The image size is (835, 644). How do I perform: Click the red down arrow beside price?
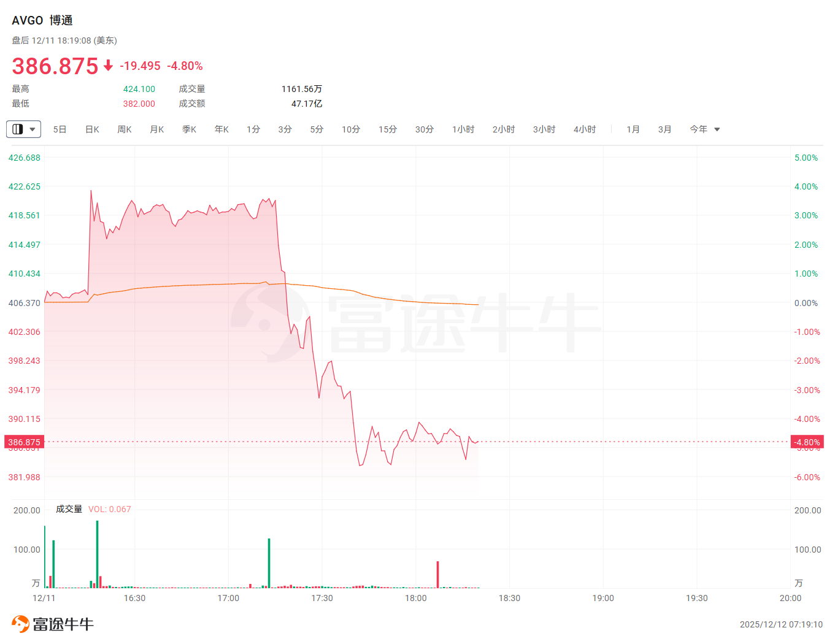click(108, 66)
